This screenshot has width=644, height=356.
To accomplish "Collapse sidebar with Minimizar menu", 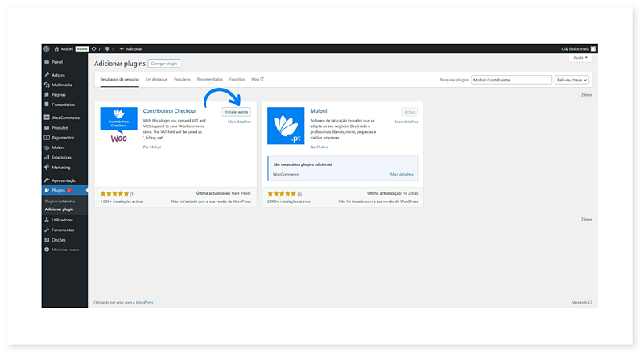I will [64, 249].
